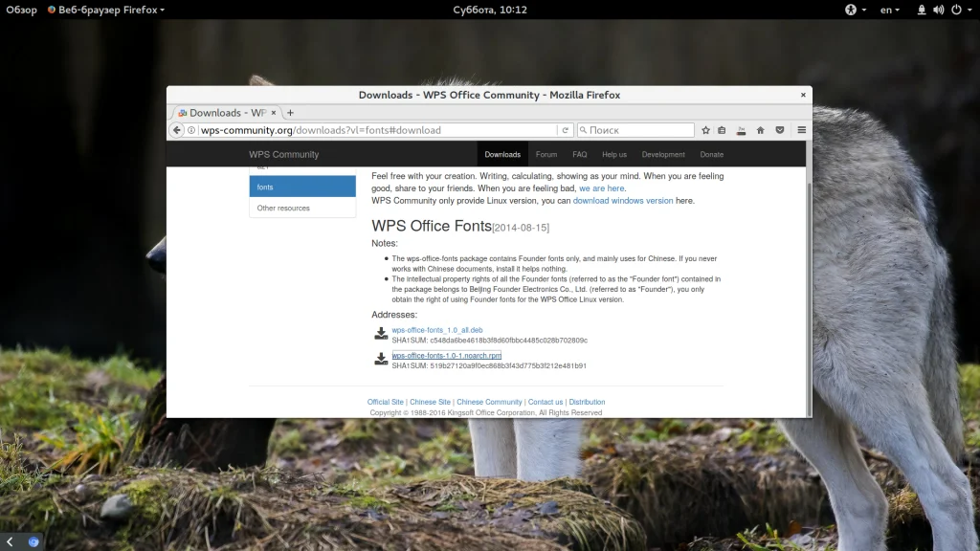980x551 pixels.
Task: Click the download icon beside the .deb file
Action: tap(381, 334)
